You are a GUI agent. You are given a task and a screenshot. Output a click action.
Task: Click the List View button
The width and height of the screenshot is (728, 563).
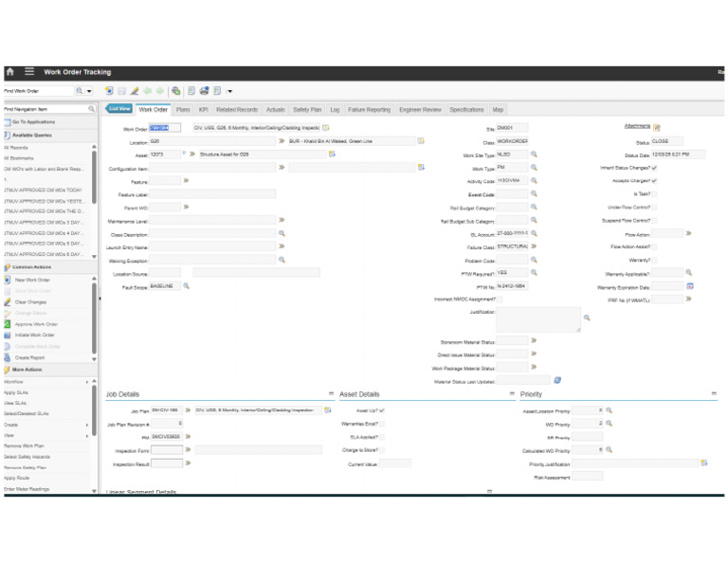pyautogui.click(x=118, y=109)
